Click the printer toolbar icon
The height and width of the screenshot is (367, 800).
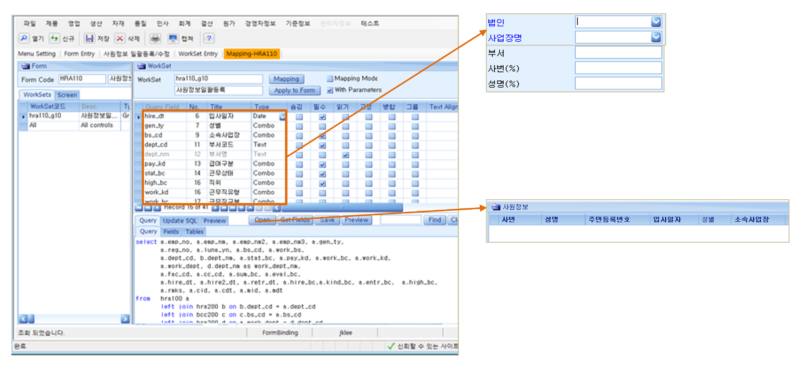pyautogui.click(x=156, y=38)
